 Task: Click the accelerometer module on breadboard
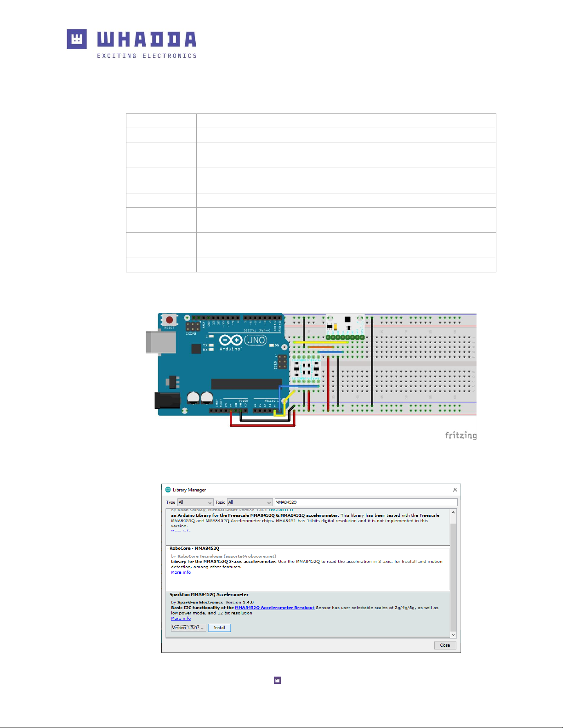pos(345,327)
